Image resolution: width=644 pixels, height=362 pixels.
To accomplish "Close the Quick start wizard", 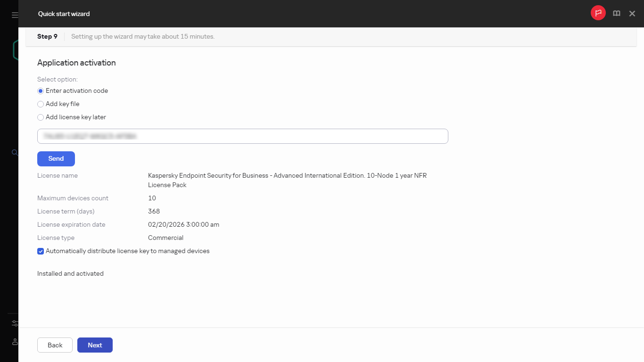I will [x=632, y=13].
